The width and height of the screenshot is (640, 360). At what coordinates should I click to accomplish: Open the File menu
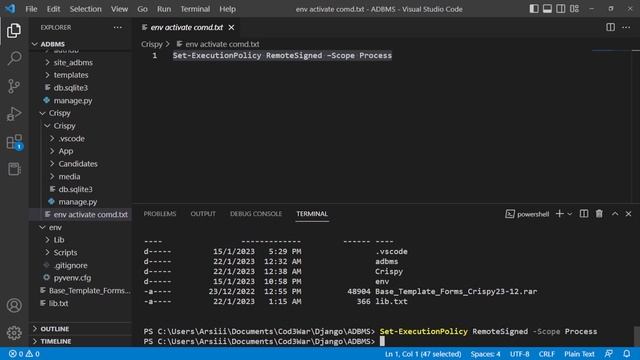31,9
